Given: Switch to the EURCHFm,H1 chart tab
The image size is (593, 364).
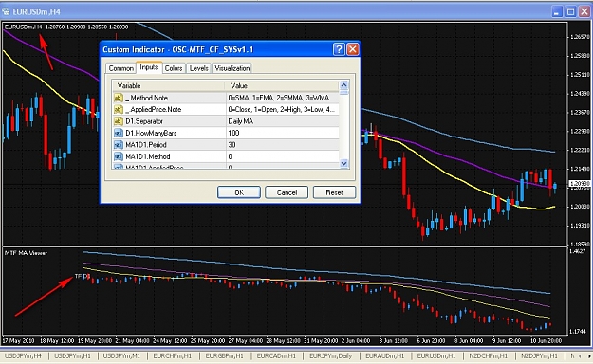Looking at the screenshot, I should point(172,356).
